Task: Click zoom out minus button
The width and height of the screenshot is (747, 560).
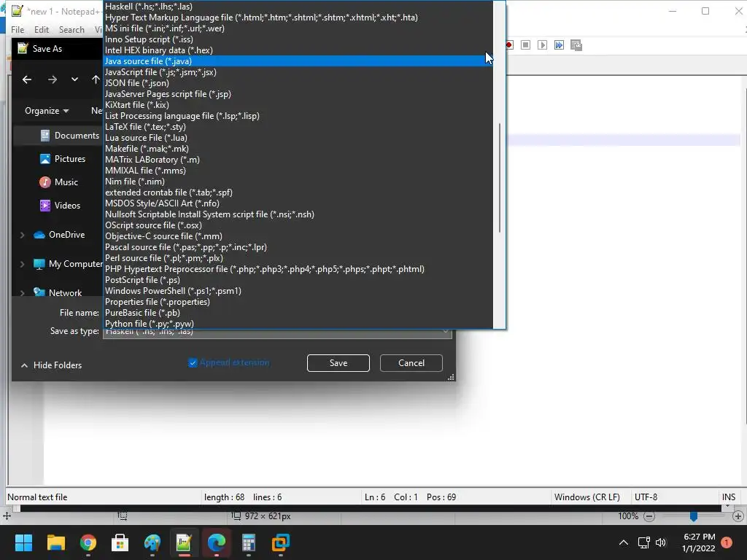Action: [649, 516]
